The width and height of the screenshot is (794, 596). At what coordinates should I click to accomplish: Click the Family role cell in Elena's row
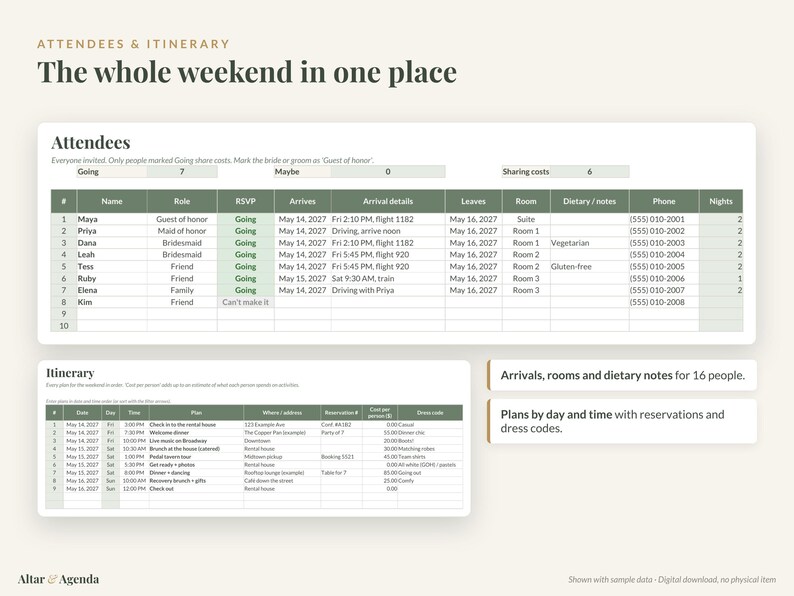coord(182,290)
